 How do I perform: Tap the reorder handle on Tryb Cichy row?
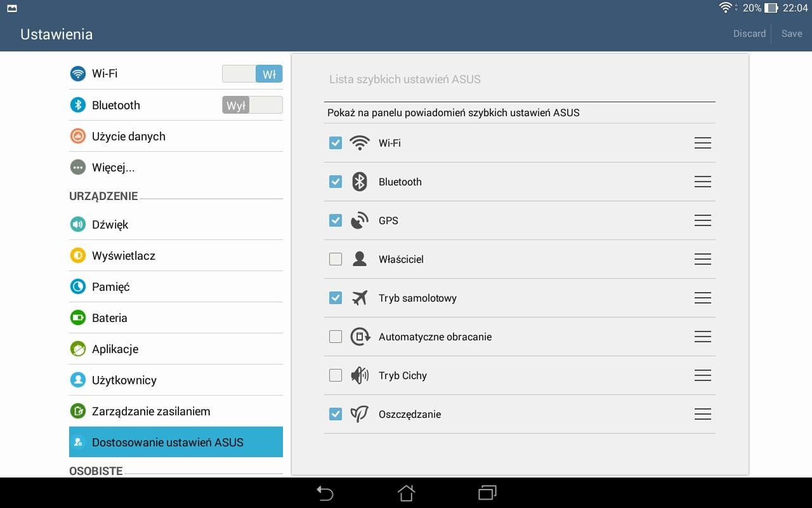pos(702,375)
